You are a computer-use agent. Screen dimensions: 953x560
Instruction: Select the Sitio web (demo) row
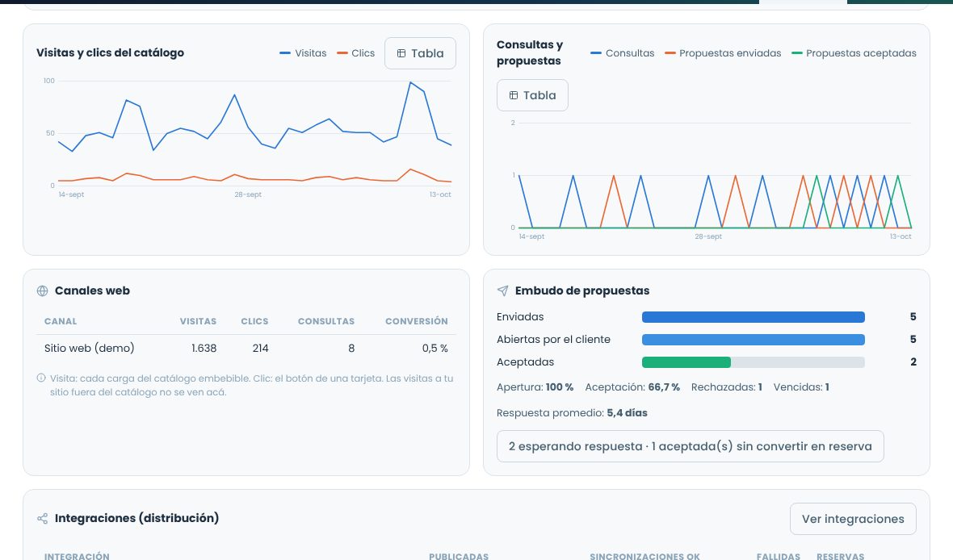coord(246,348)
